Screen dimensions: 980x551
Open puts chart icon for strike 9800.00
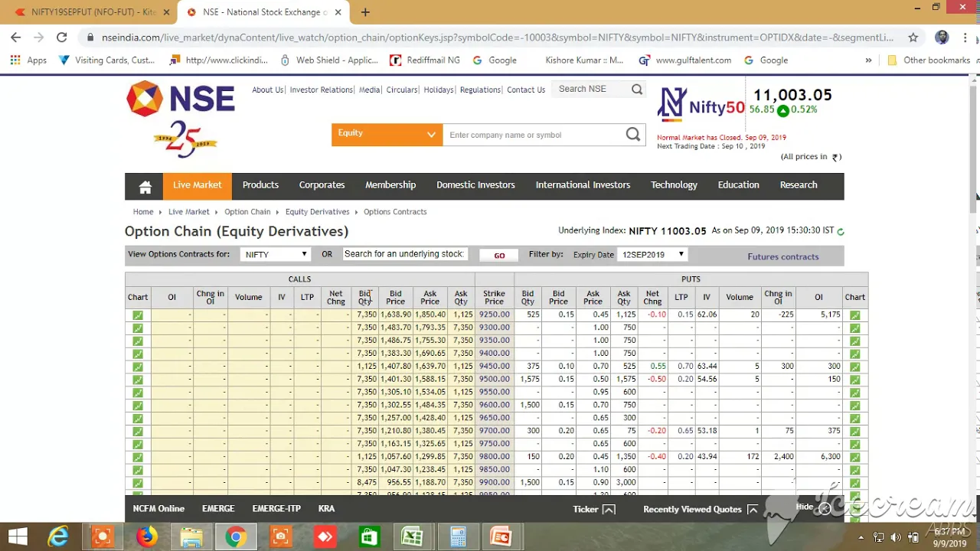pyautogui.click(x=854, y=457)
